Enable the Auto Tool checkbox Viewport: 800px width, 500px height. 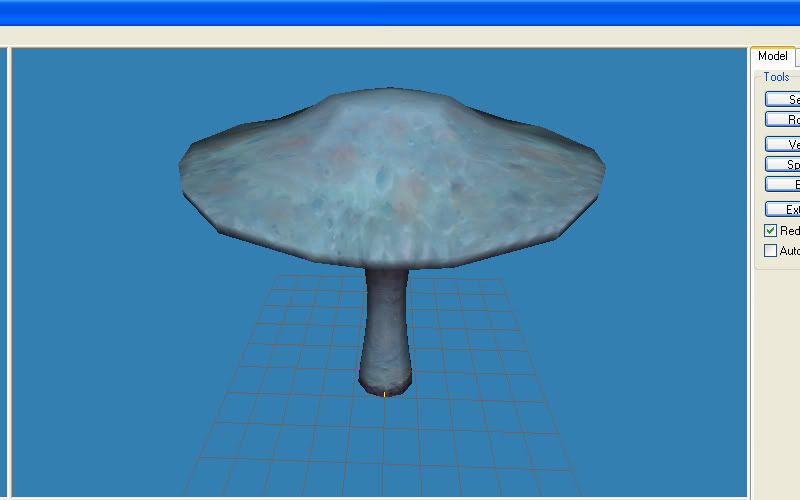click(x=770, y=251)
